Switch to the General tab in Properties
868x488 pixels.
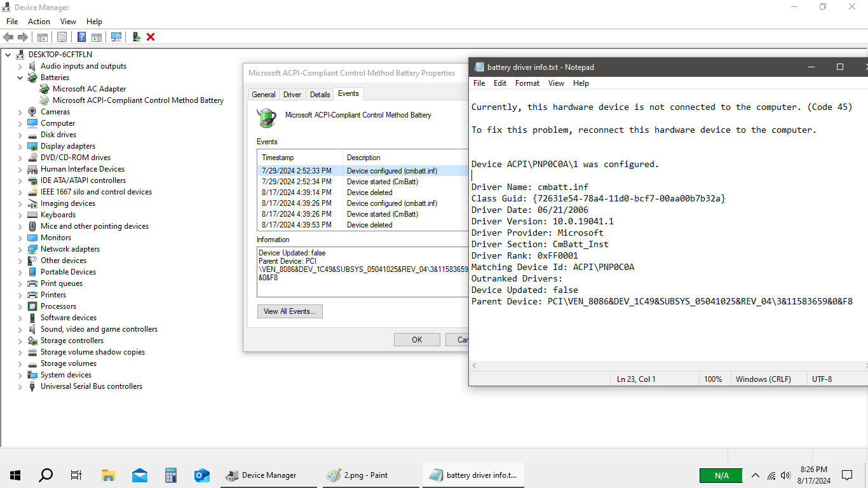coord(264,95)
